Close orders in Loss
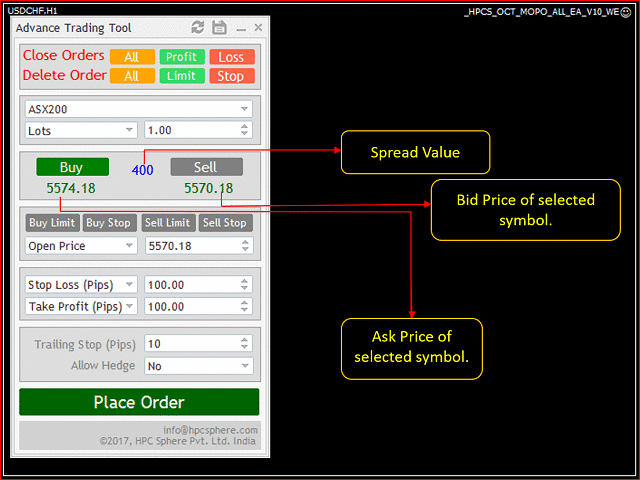The image size is (640, 480). click(x=232, y=57)
